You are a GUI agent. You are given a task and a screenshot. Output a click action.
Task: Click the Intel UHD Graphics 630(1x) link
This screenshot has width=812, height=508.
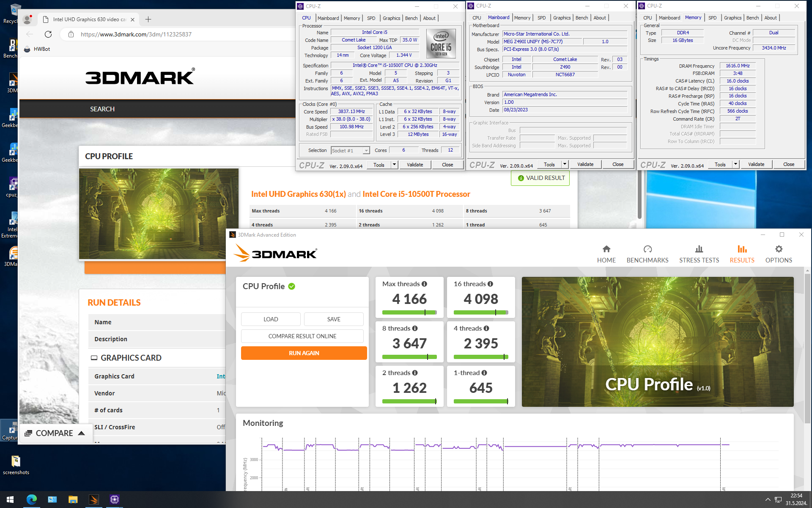299,194
